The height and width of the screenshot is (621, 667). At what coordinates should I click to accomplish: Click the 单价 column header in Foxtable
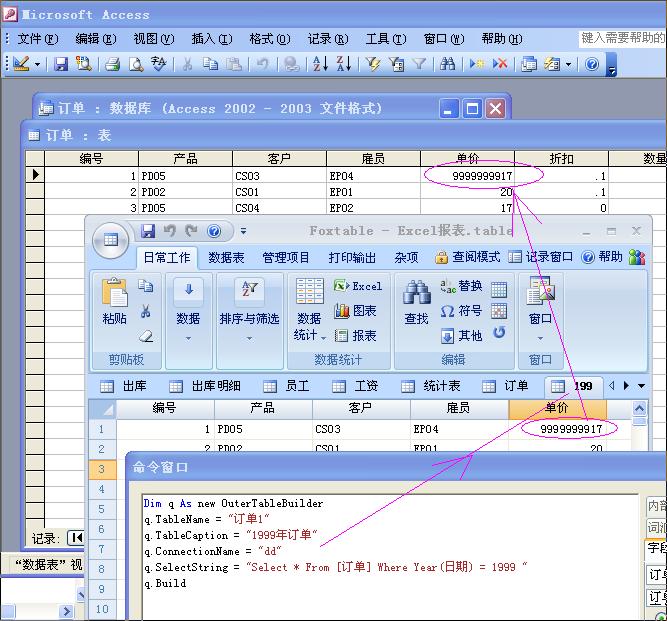[x=557, y=408]
